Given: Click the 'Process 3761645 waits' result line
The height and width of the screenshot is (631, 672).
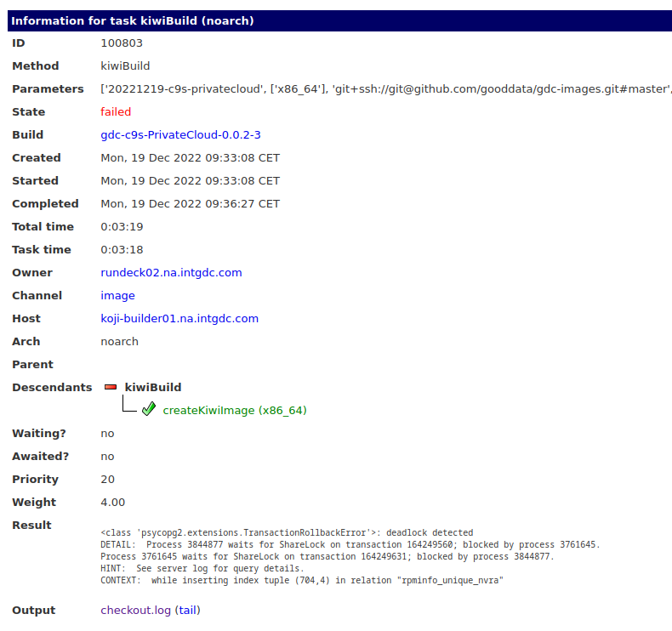Looking at the screenshot, I should (327, 556).
